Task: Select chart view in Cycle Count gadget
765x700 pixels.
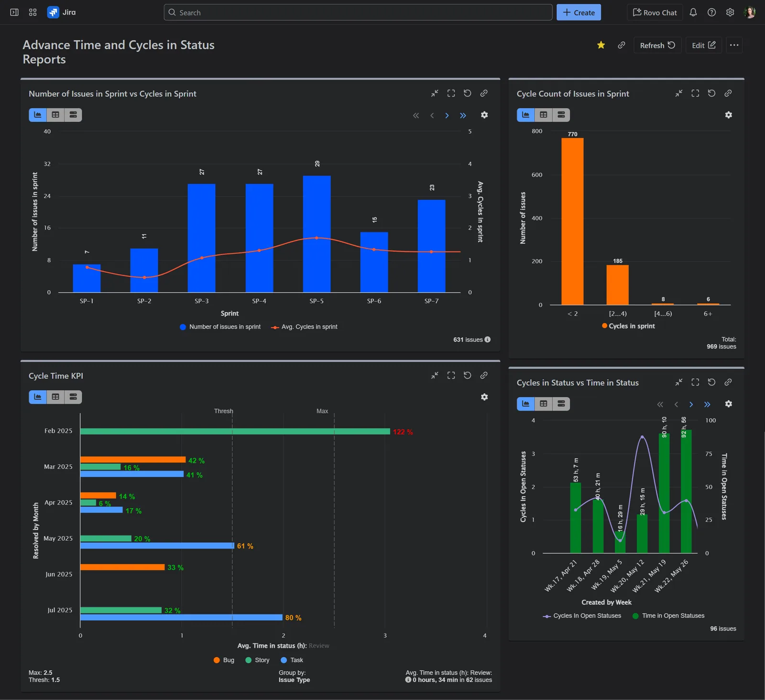Action: [x=526, y=115]
